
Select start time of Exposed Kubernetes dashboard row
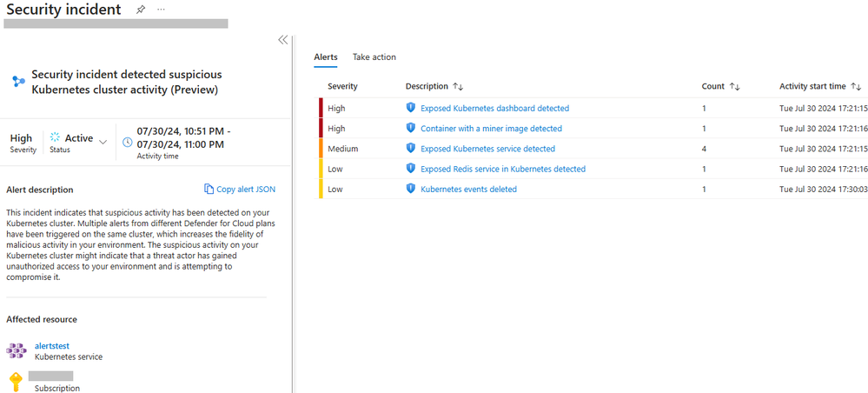pos(823,108)
